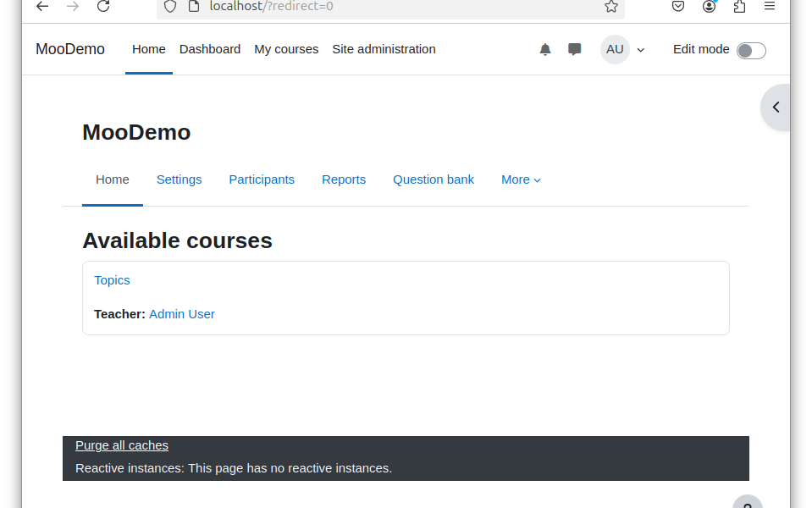This screenshot has width=812, height=508.
Task: Open the Firefox hamburger menu
Action: point(770,6)
